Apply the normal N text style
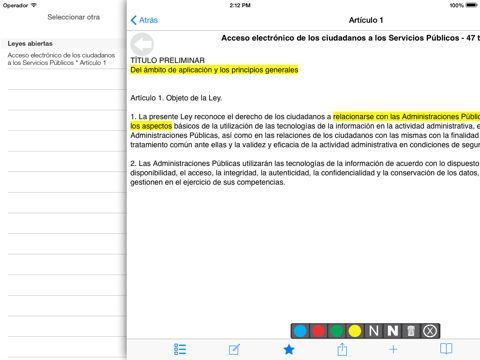Viewport: 480px width, 360px height. (x=374, y=331)
